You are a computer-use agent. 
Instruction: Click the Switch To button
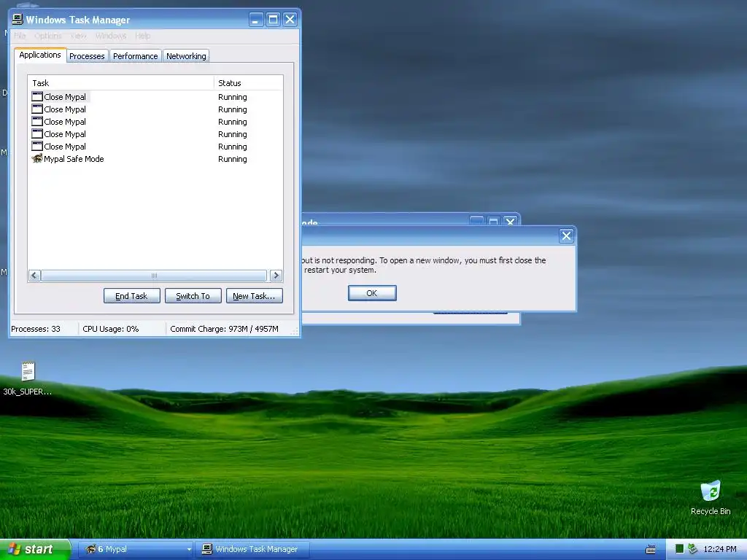pyautogui.click(x=193, y=296)
